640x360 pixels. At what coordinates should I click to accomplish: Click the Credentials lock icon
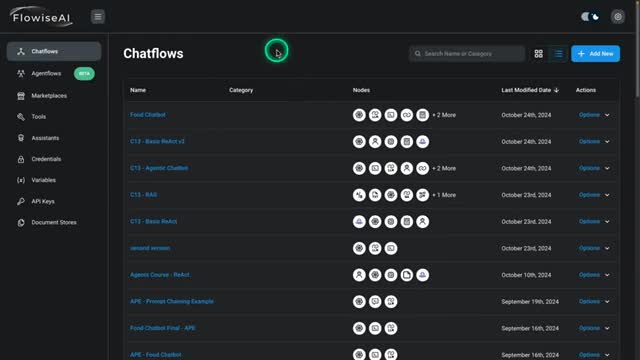point(21,159)
